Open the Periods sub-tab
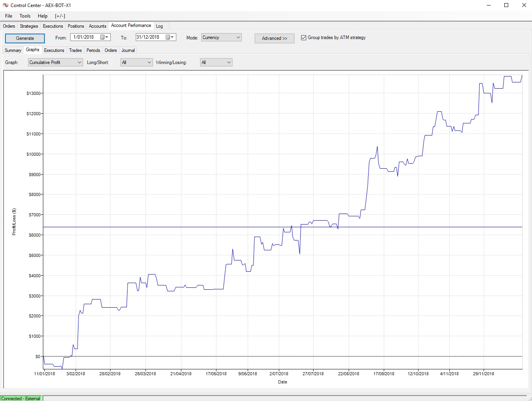 pyautogui.click(x=93, y=50)
